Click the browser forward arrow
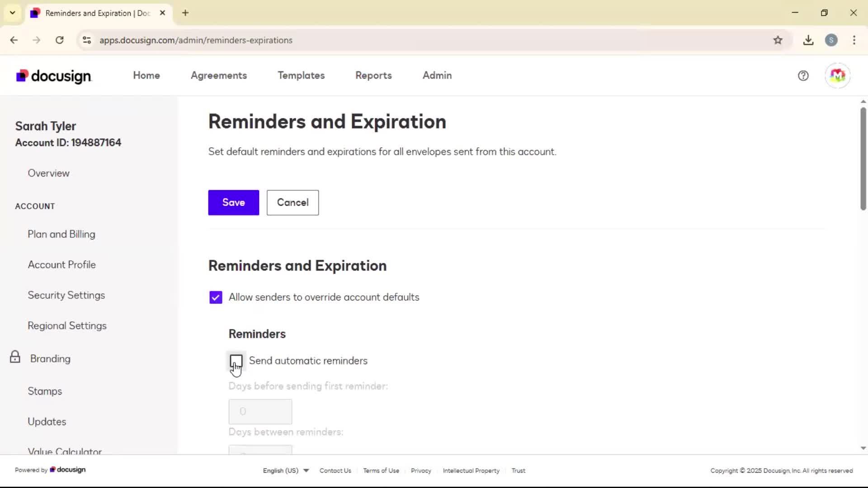This screenshot has width=868, height=488. [37, 40]
